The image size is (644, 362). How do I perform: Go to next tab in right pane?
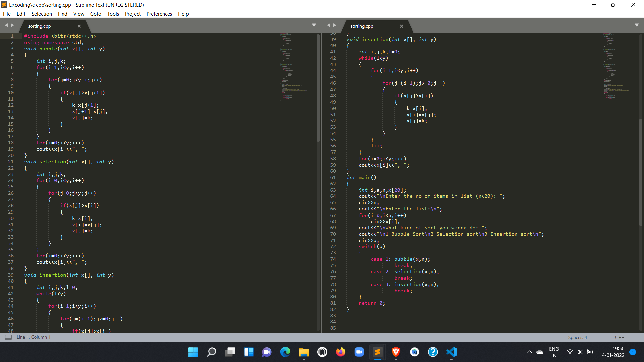tap(335, 25)
